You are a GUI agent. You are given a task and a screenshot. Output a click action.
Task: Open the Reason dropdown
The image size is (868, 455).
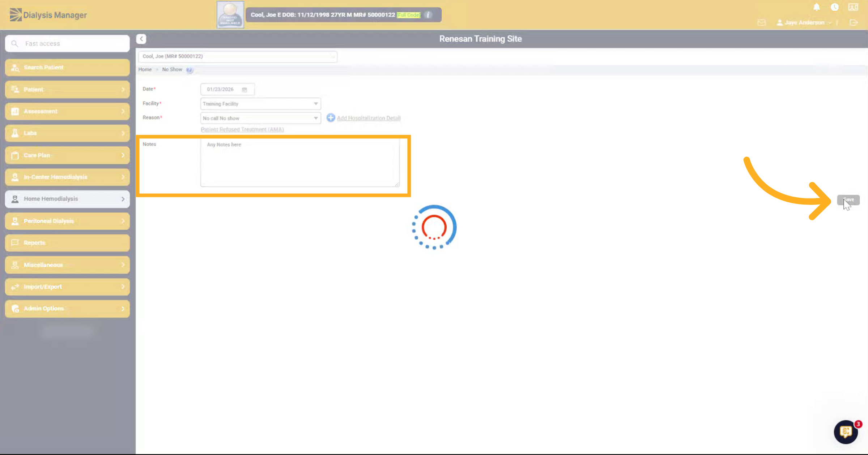pos(260,118)
